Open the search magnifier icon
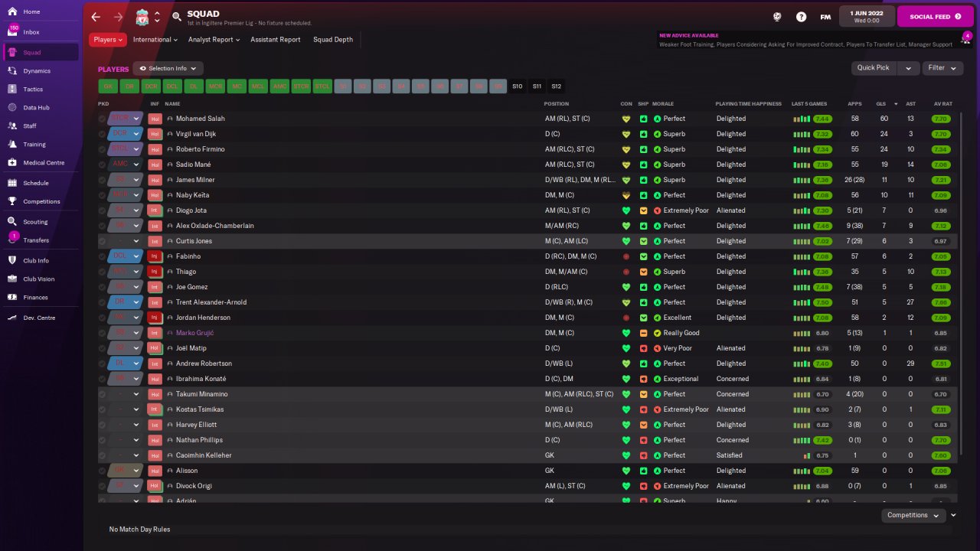The width and height of the screenshot is (980, 551). point(177,17)
